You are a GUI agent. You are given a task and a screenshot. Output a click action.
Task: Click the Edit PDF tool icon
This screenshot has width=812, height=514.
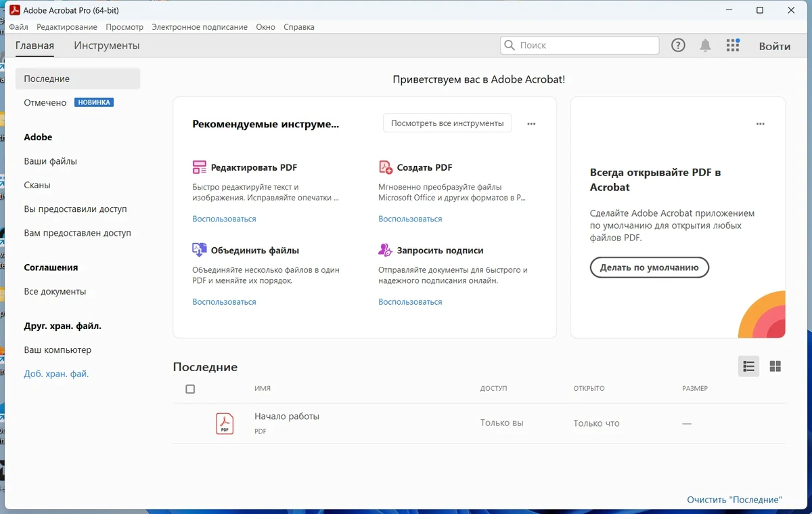199,167
